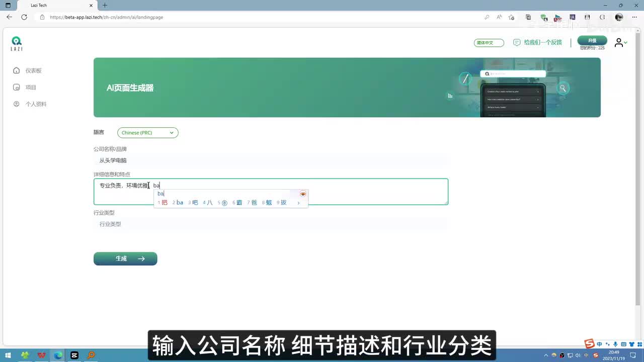The image size is (644, 362).
Task: Open 个人资料 profile in sidebar
Action: (x=36, y=104)
